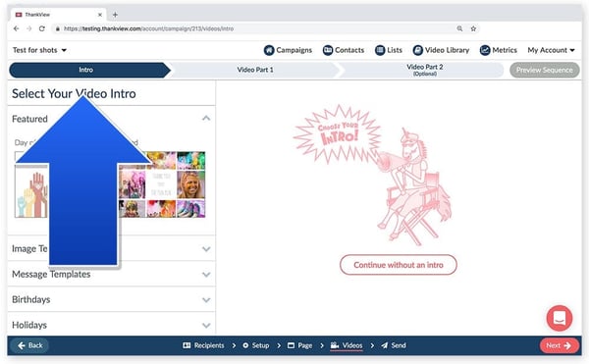Open the Video Library
Image resolution: width=589 pixels, height=364 pixels.
point(441,50)
